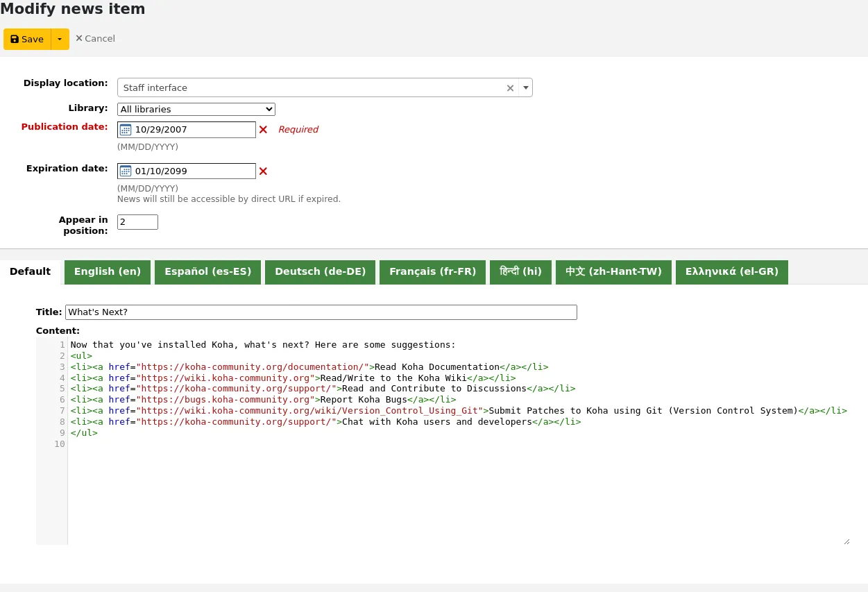Switch to the Default tab
Image resolution: width=868 pixels, height=592 pixels.
[30, 271]
